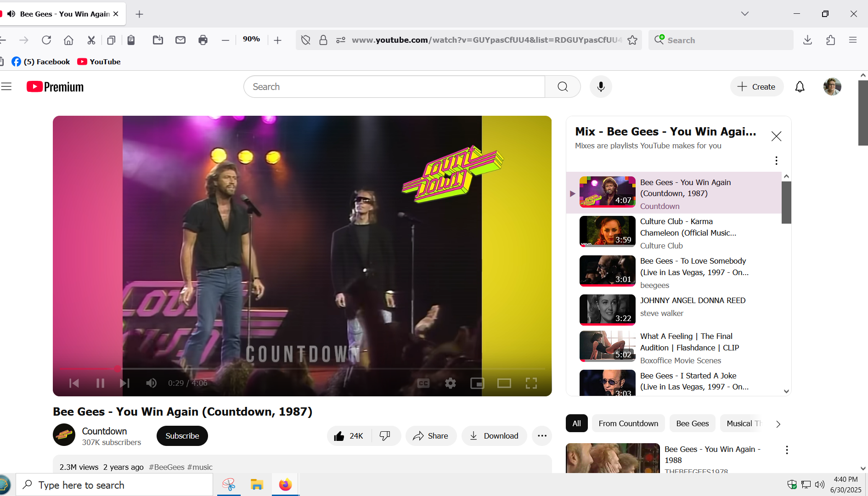The image size is (868, 496).
Task: Zoom in with the plus icon
Action: click(x=277, y=40)
